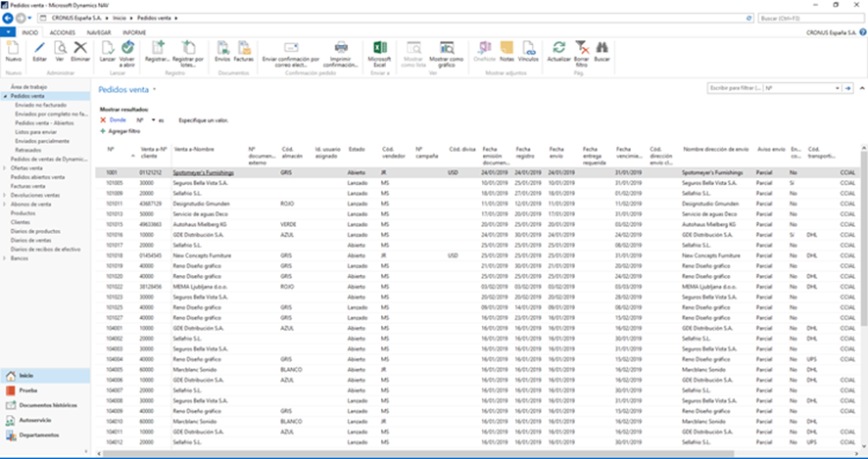The image size is (868, 459).
Task: Open Departamentos navigation section
Action: tap(45, 436)
